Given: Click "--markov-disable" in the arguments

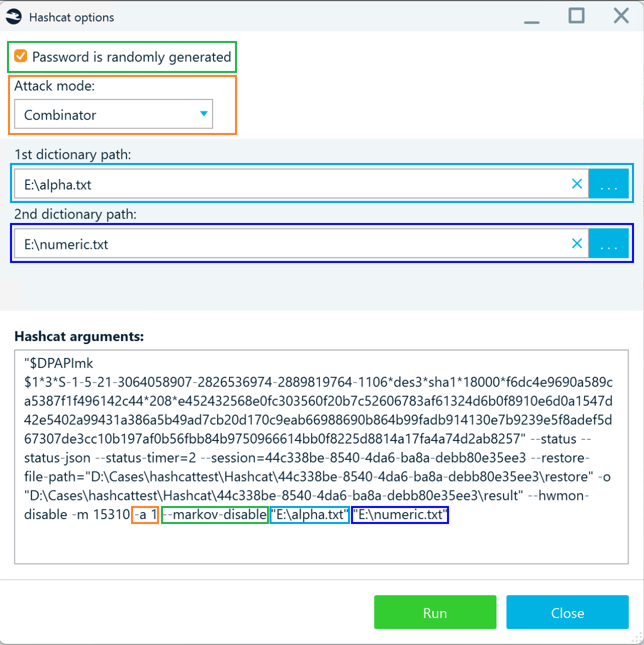Looking at the screenshot, I should point(215,514).
